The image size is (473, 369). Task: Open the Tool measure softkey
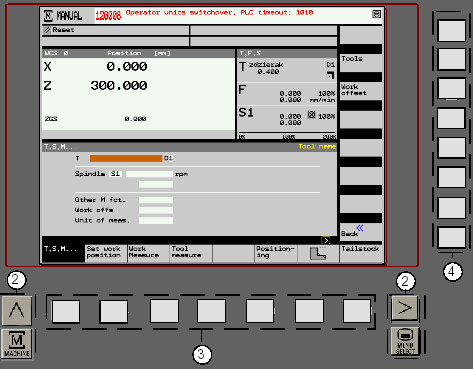point(191,253)
